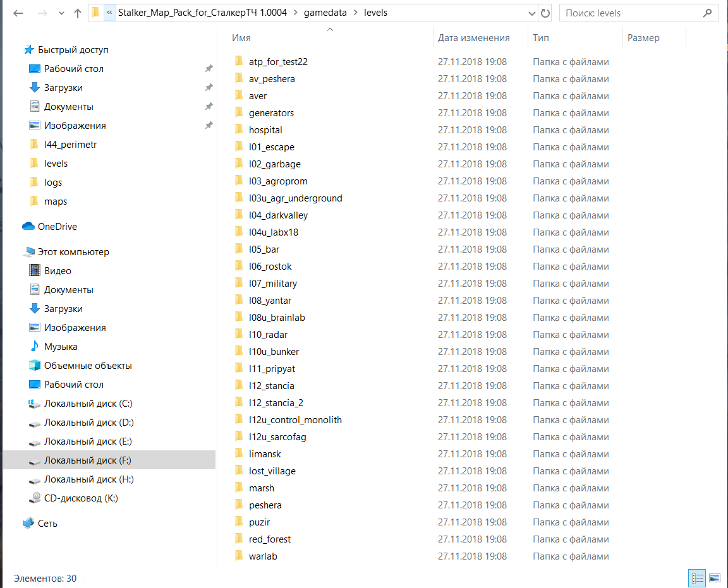Unpin icon next to Загрузки quick access
The image size is (728, 588).
coord(209,88)
